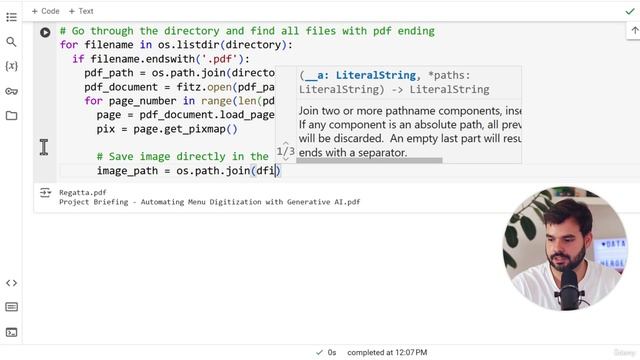Add a new Text cell
This screenshot has width=640, height=360.
81,11
